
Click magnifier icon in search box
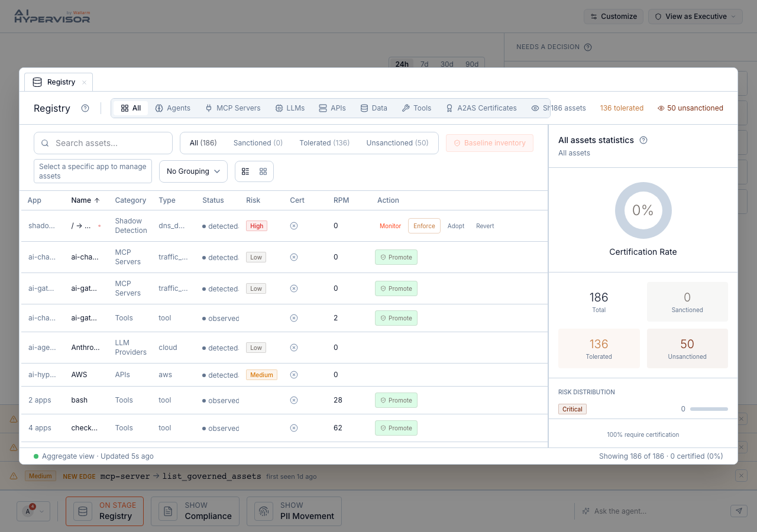[46, 143]
